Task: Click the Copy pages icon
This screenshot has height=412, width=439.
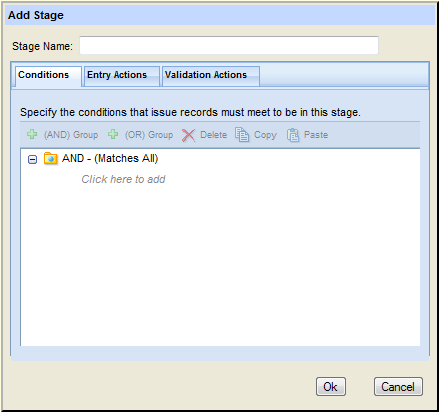Action: pyautogui.click(x=242, y=135)
